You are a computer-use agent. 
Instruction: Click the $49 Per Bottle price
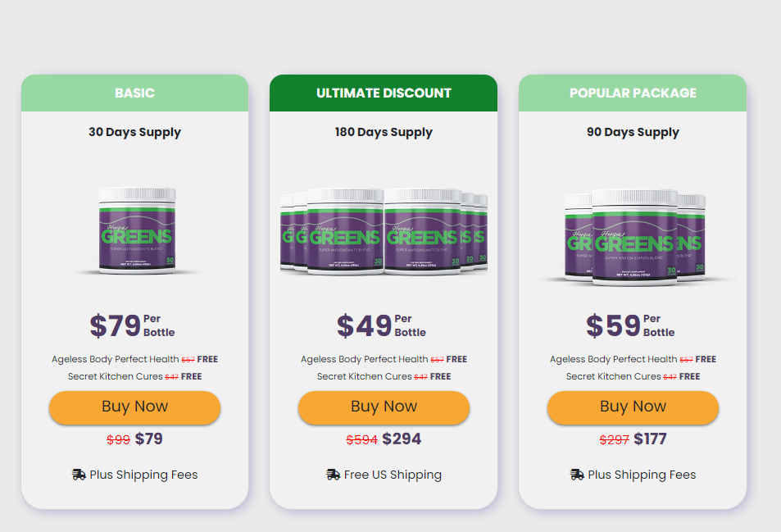point(382,325)
